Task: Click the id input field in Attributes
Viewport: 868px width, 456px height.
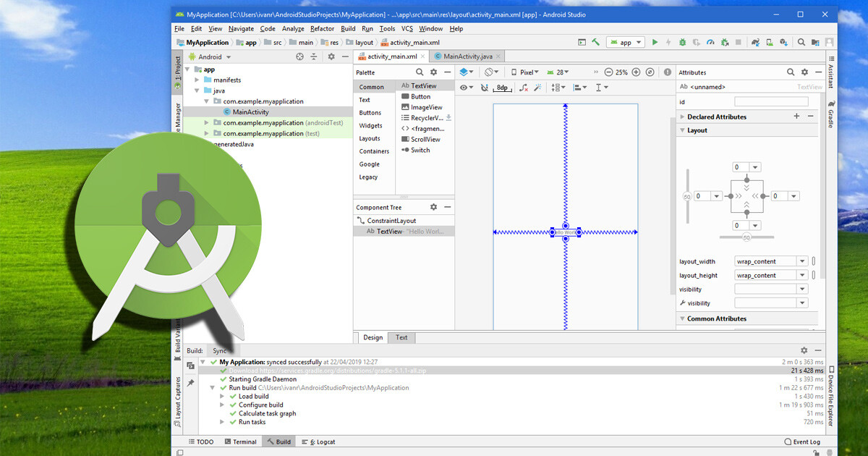Action: 771,102
